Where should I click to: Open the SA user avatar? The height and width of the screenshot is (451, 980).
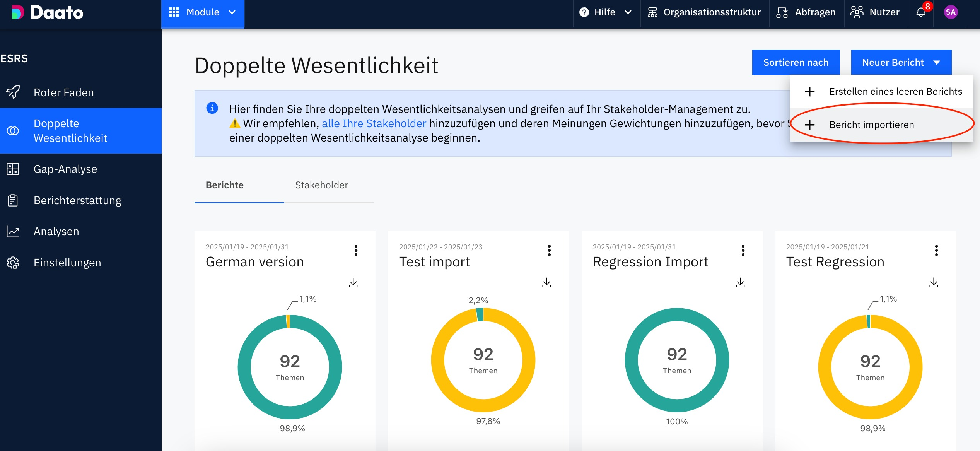pyautogui.click(x=950, y=12)
